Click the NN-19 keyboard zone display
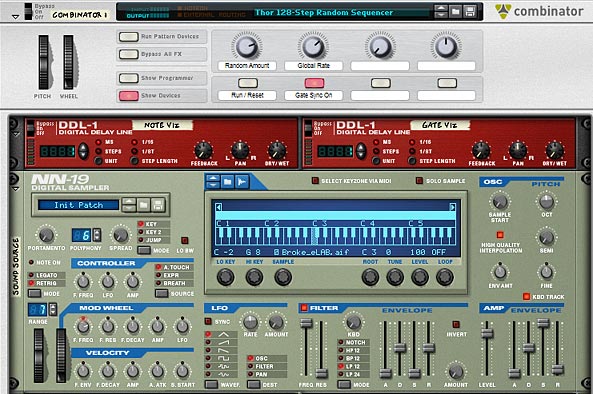The image size is (593, 394). (335, 228)
